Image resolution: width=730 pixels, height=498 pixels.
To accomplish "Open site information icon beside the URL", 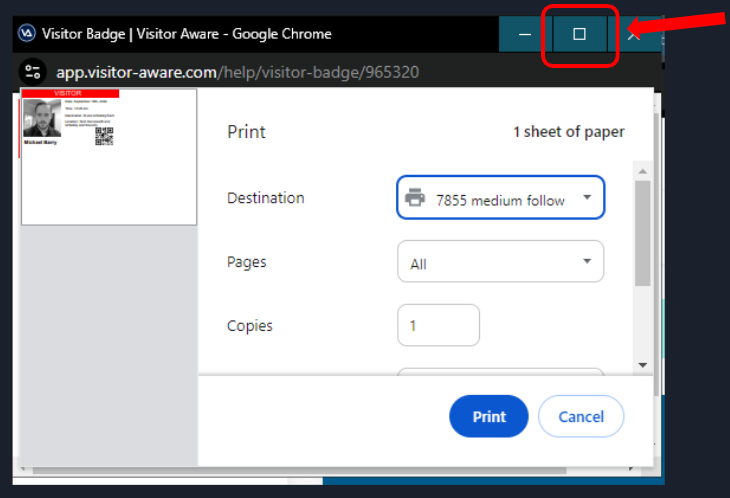I will click(x=34, y=72).
